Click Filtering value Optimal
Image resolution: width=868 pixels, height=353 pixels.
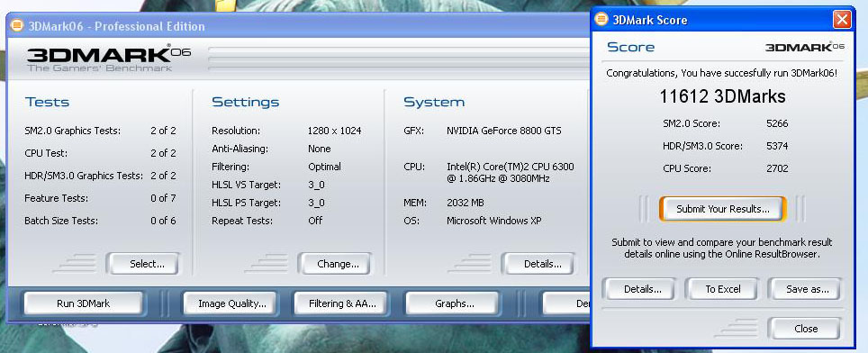tap(324, 167)
